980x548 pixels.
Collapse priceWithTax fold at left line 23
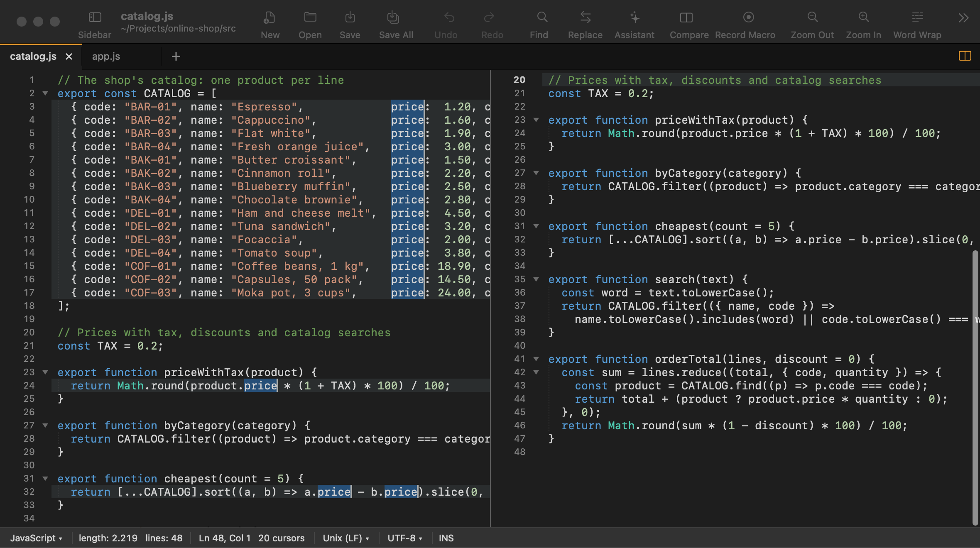(45, 372)
